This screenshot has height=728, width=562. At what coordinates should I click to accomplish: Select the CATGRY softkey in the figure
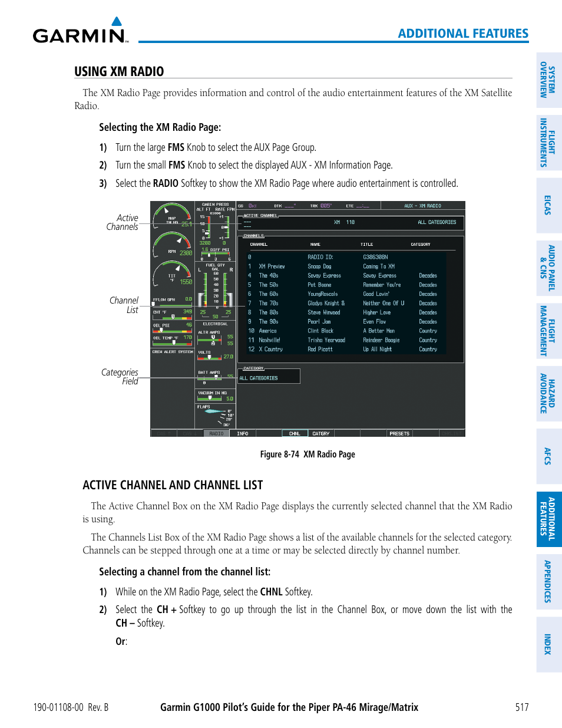click(321, 433)
